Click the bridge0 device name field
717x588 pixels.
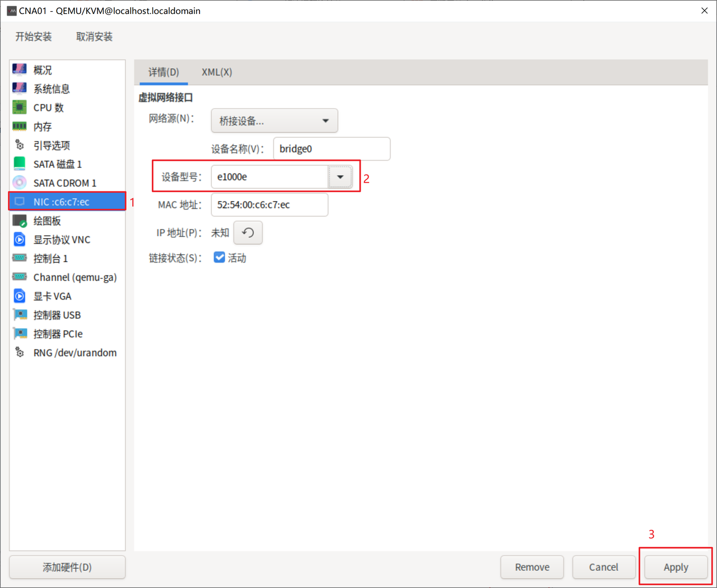(x=332, y=149)
